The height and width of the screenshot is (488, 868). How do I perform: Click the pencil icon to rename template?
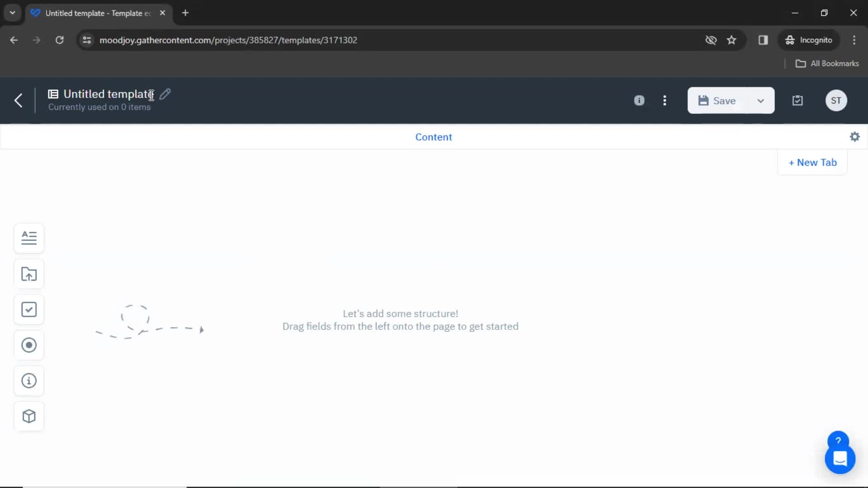point(165,94)
